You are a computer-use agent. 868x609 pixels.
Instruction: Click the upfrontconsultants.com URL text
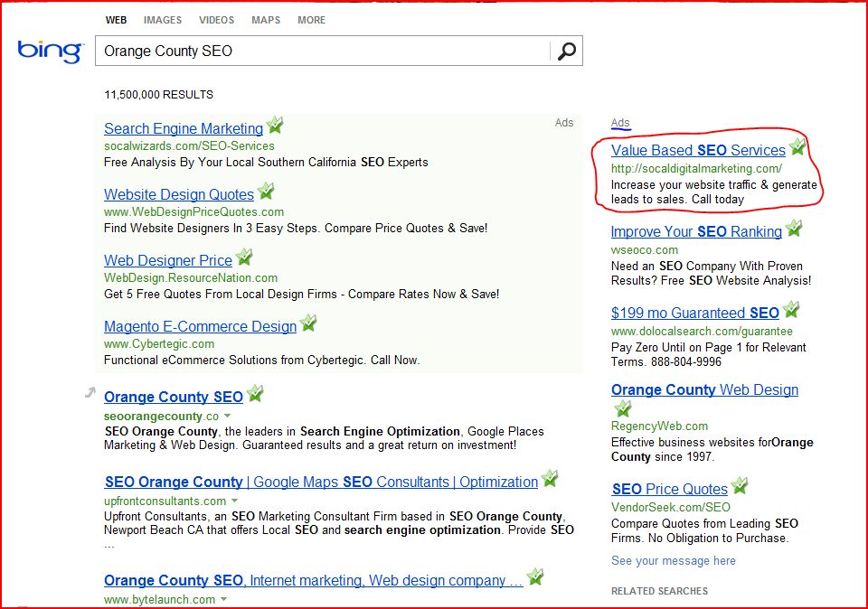[165, 501]
